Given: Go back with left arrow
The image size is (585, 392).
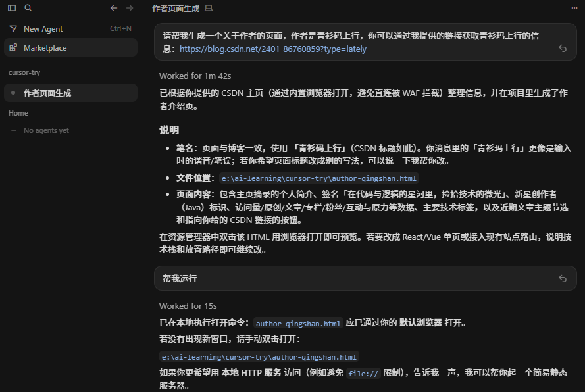Looking at the screenshot, I should click(x=114, y=8).
